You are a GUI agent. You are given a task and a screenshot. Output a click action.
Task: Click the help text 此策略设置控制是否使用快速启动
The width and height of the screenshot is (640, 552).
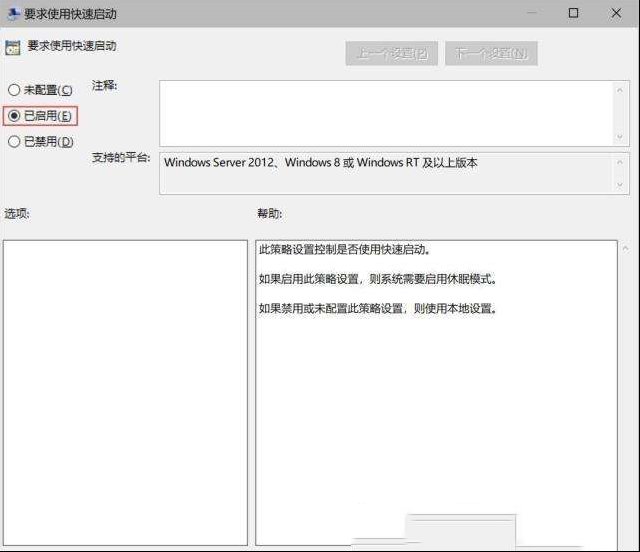345,249
